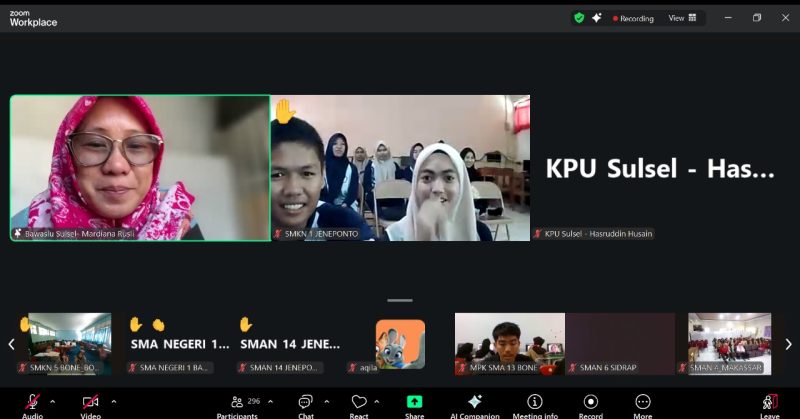Expand video options caret next to Video

pyautogui.click(x=113, y=401)
